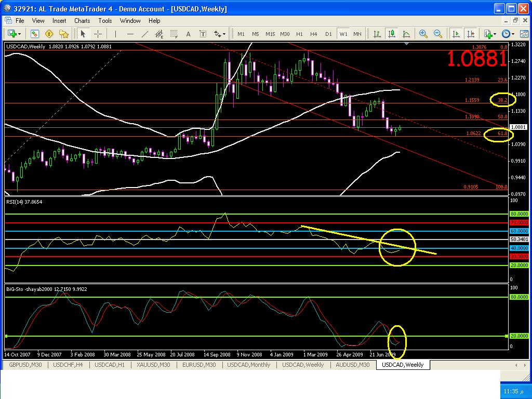Set timeframe to D1
Screen dimensions: 532x399
pos(328,34)
